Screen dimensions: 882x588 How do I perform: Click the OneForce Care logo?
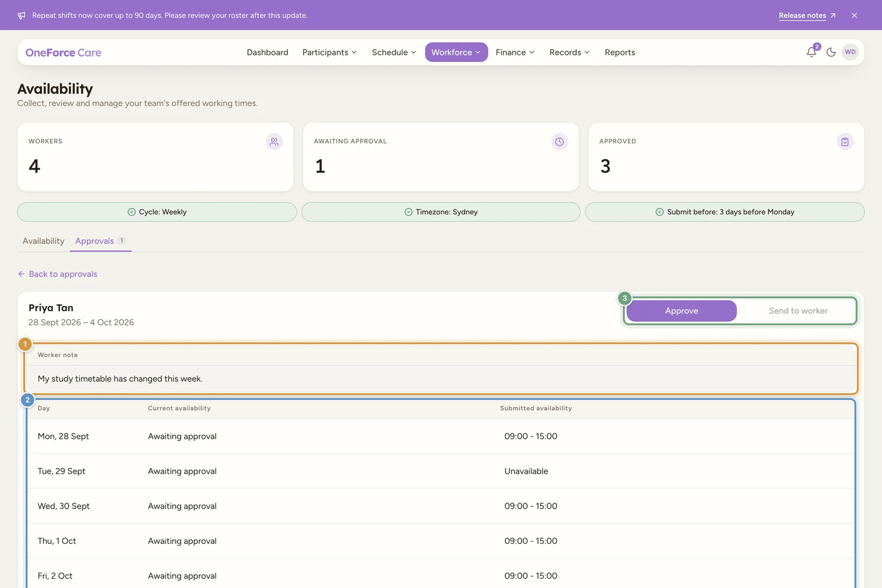pyautogui.click(x=63, y=52)
